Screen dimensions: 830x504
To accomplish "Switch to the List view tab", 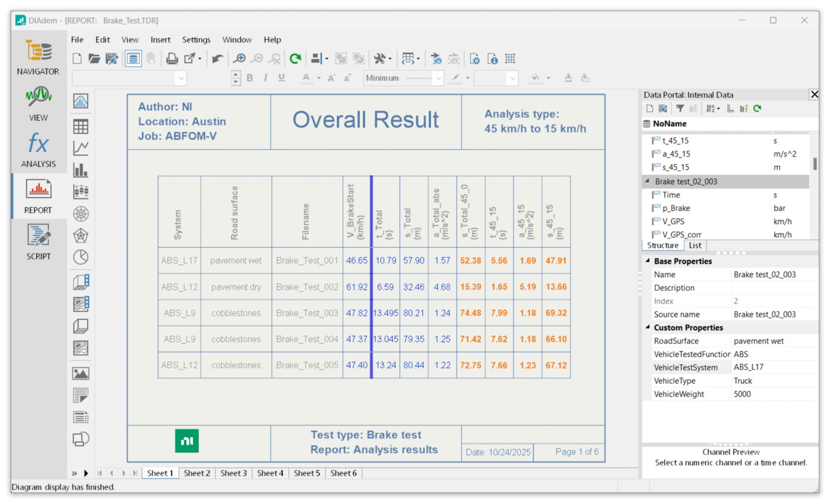I will 695,245.
